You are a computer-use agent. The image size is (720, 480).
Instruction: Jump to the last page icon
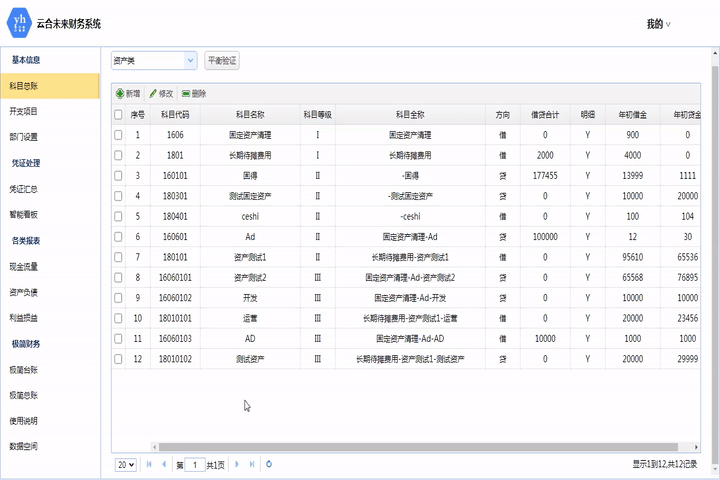[252, 465]
